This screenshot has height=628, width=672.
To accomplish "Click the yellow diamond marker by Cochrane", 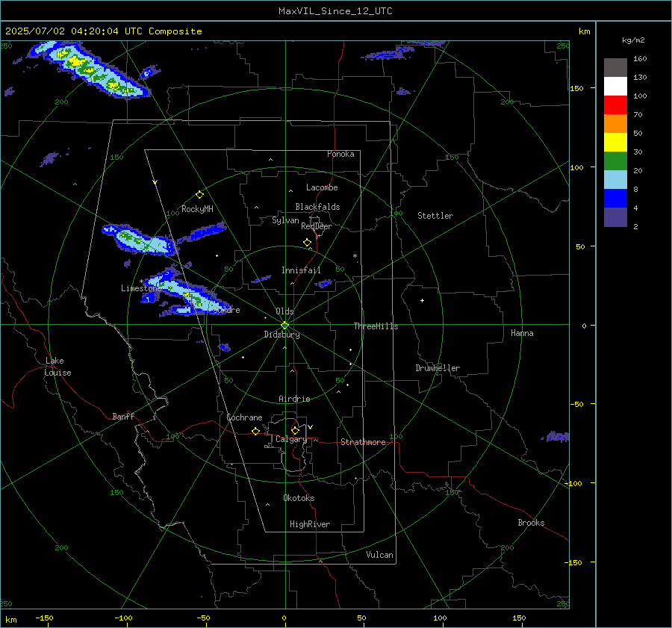I will point(256,432).
